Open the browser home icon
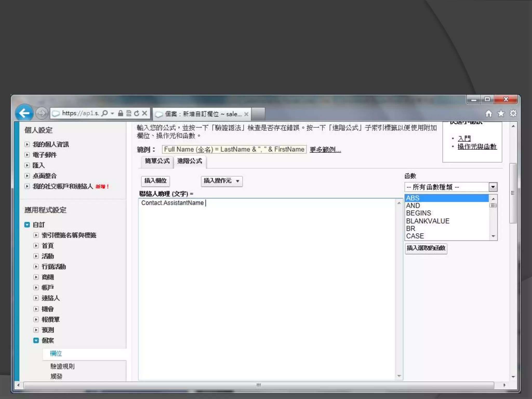Viewport: 532px width, 399px height. point(489,114)
